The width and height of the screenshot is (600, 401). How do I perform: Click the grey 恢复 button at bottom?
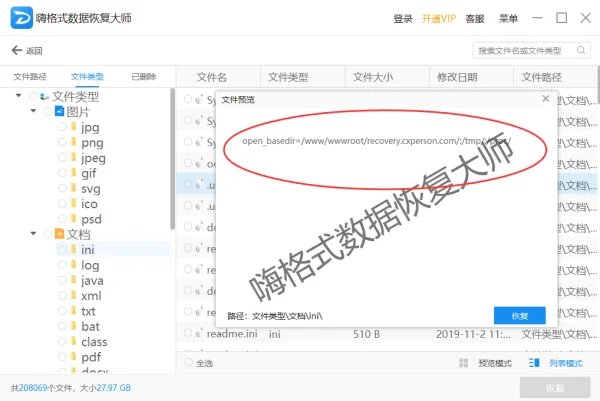pos(554,388)
